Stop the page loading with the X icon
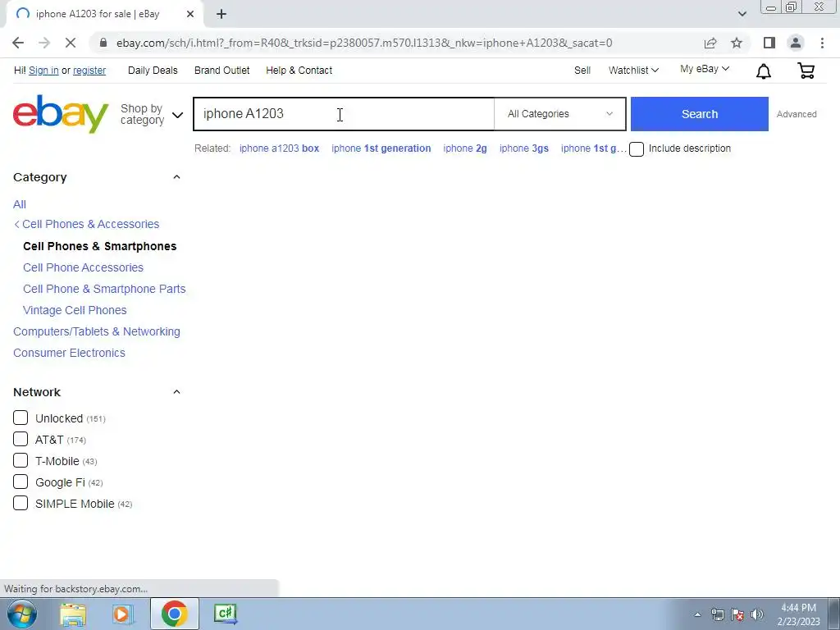Image resolution: width=840 pixels, height=630 pixels. 71,43
